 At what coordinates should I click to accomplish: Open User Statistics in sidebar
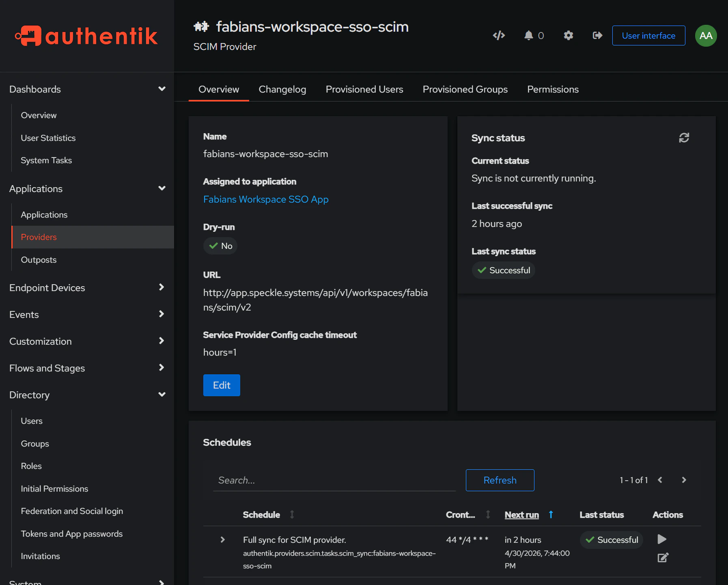(x=48, y=138)
